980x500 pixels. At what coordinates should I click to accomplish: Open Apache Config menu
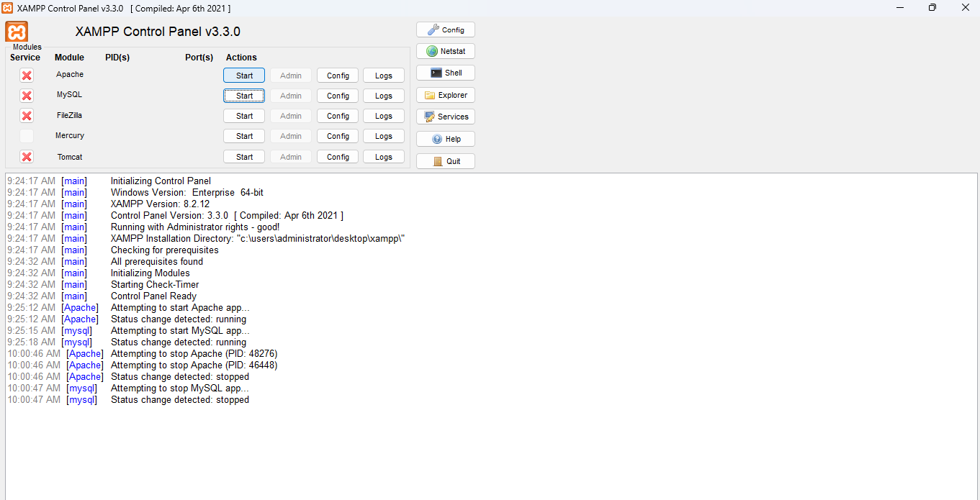[338, 76]
